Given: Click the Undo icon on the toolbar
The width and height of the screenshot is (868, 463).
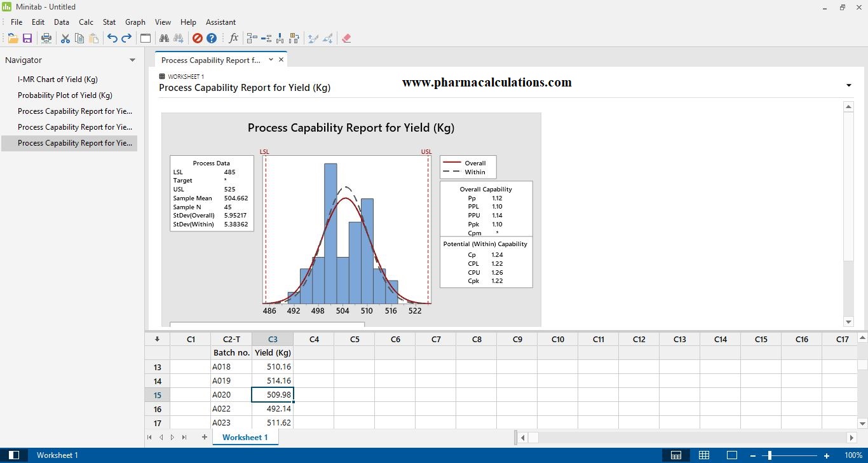Looking at the screenshot, I should (x=112, y=38).
